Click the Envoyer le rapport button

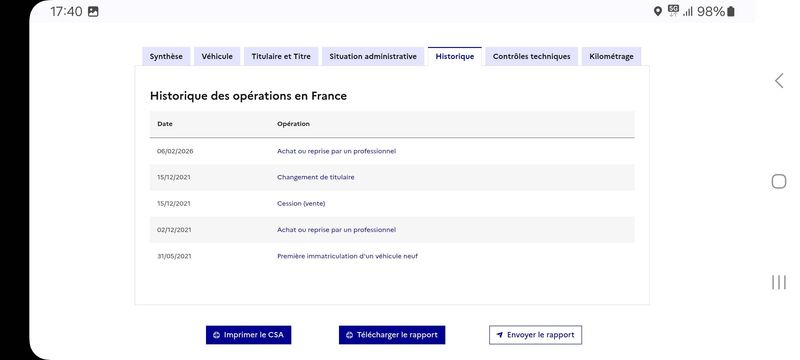535,335
